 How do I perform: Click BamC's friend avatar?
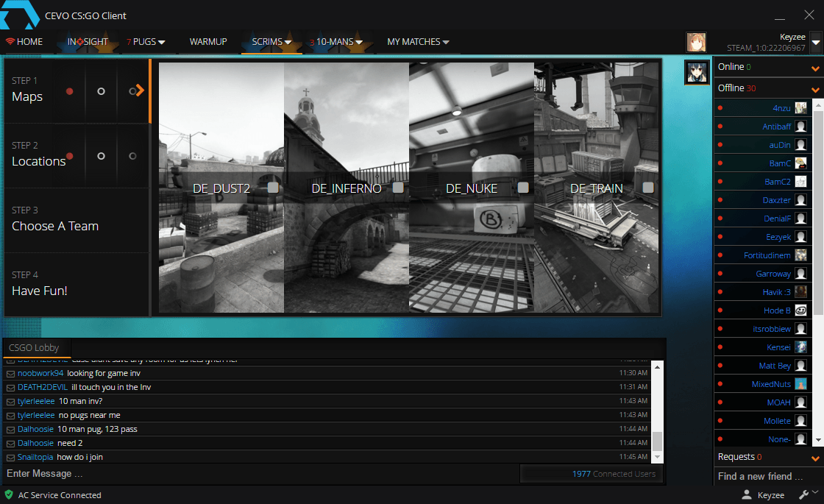click(800, 163)
